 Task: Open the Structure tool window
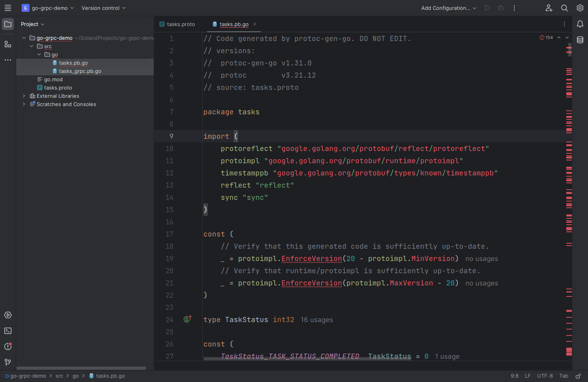[8, 44]
